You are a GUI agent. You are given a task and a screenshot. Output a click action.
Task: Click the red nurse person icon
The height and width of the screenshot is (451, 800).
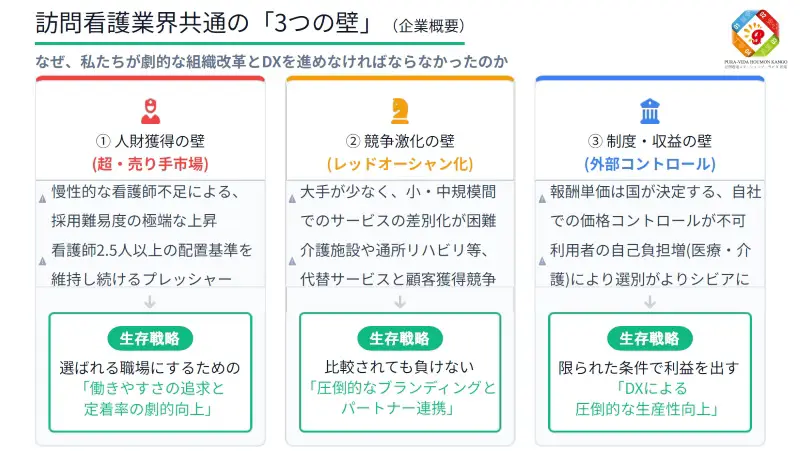(x=151, y=111)
